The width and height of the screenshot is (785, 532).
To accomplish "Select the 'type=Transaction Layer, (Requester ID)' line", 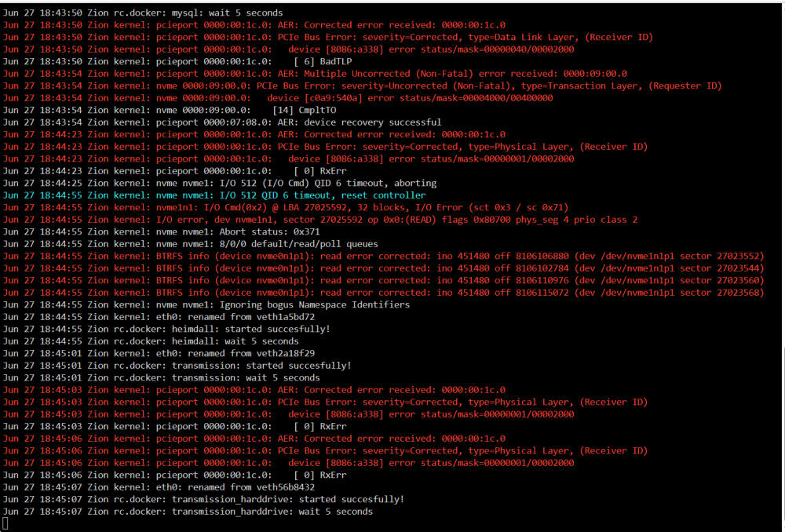I will tap(363, 86).
